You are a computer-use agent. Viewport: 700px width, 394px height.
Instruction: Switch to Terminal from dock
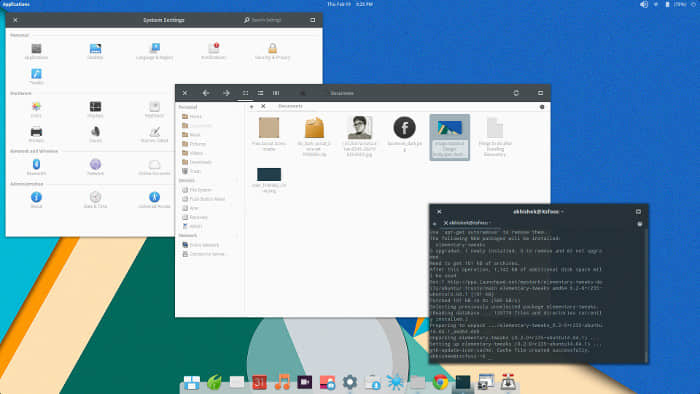click(463, 382)
